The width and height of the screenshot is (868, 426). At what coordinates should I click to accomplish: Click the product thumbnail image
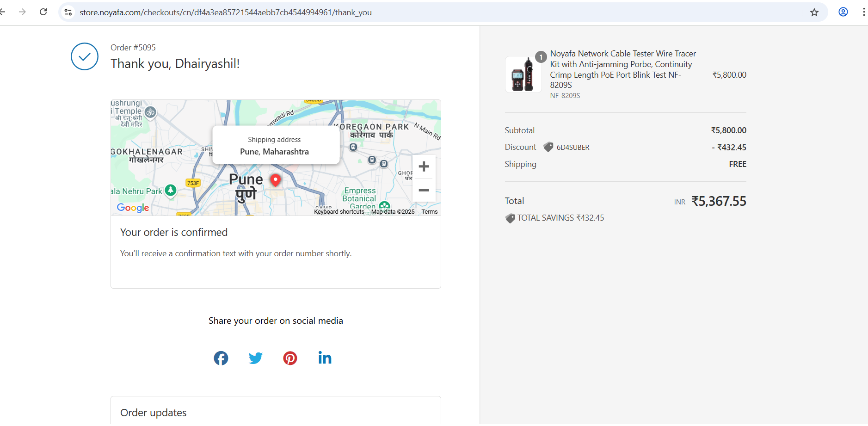click(x=523, y=74)
